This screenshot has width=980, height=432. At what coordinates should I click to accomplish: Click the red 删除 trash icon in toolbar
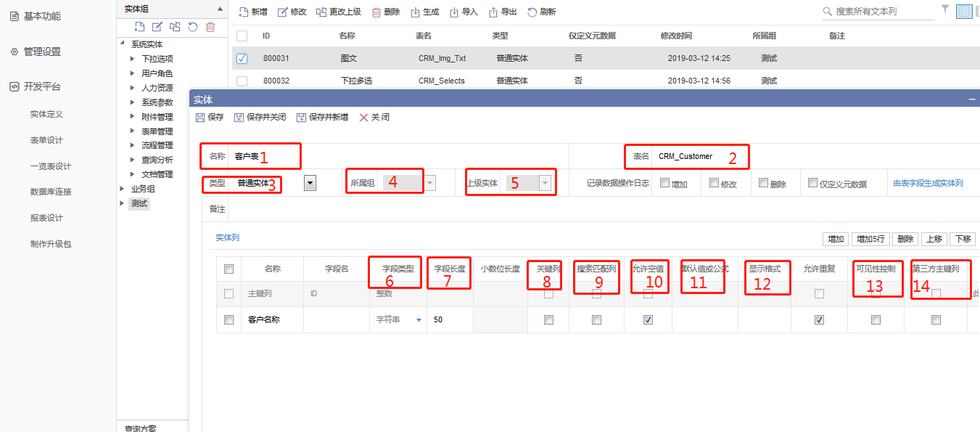376,12
